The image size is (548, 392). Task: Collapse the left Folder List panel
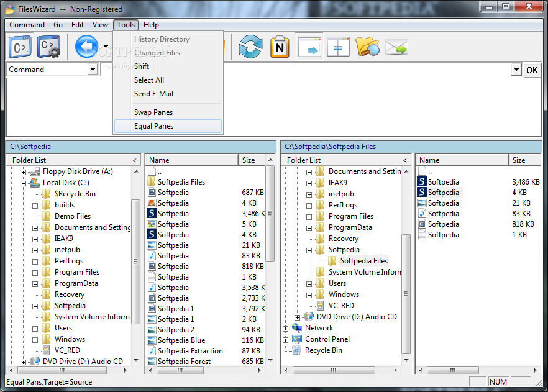pyautogui.click(x=135, y=160)
